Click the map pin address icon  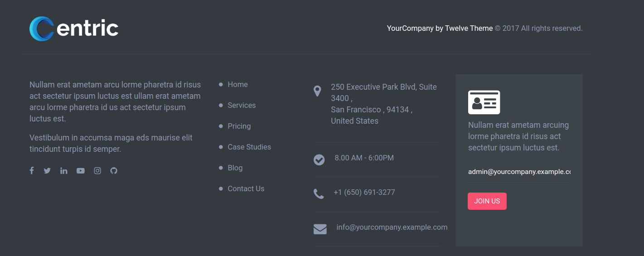[x=317, y=91]
